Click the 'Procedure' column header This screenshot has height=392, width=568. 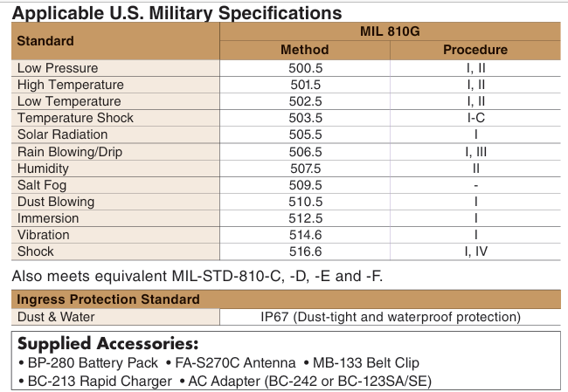pyautogui.click(x=474, y=50)
